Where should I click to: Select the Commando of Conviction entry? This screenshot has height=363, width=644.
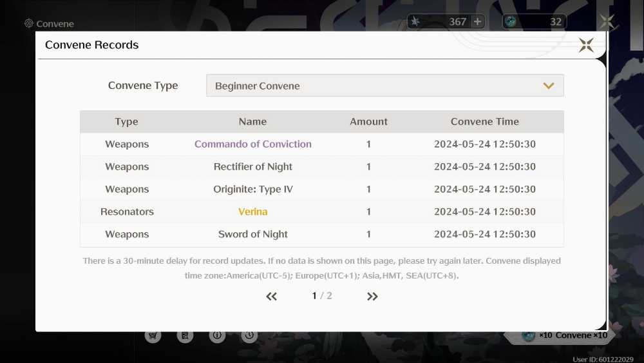(253, 144)
